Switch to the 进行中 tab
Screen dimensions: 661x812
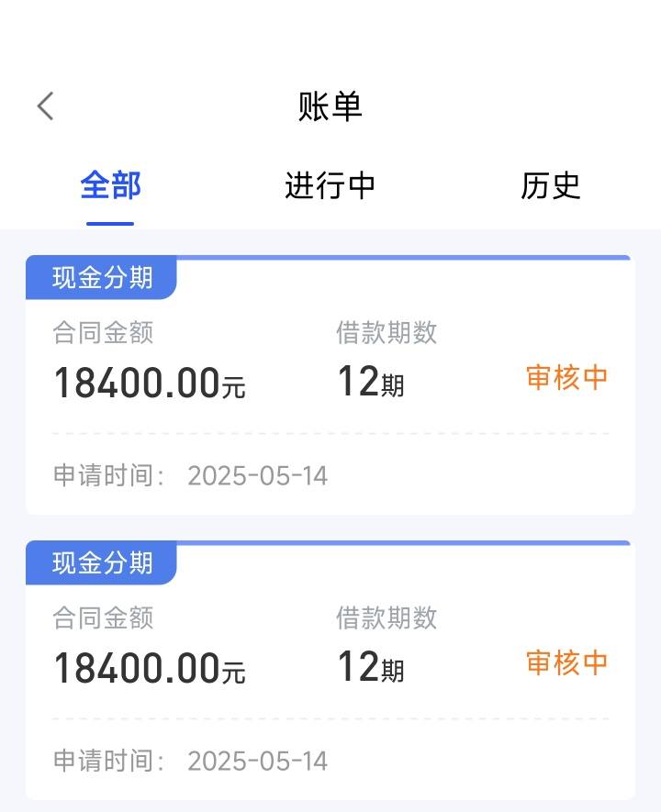tap(330, 185)
